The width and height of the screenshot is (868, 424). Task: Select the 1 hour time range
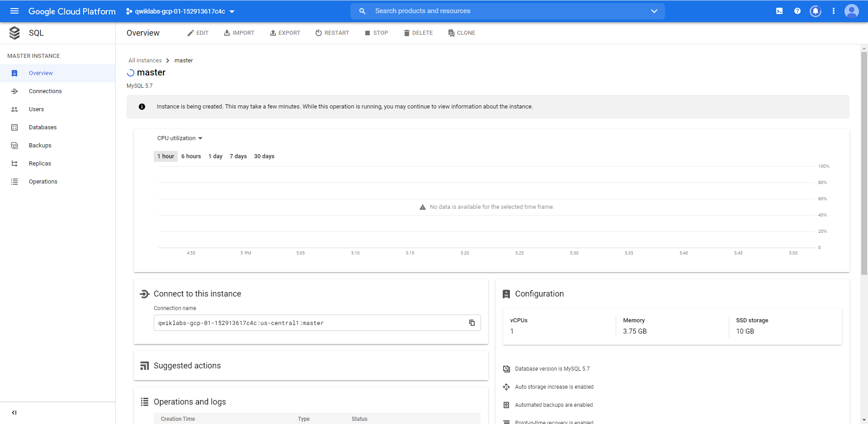point(165,156)
